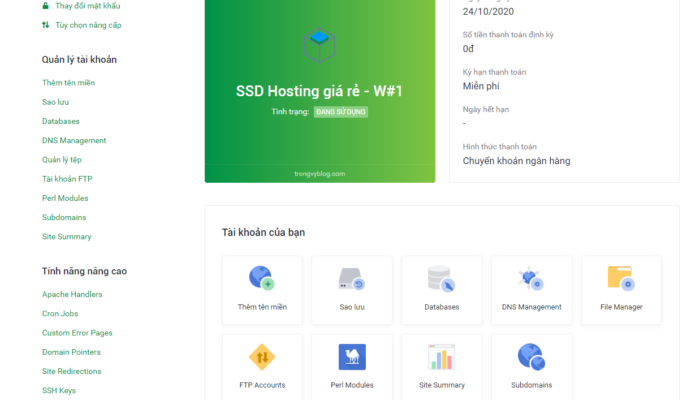Select Quản lý tệp in sidebar
This screenshot has height=400, width=691.
62,159
